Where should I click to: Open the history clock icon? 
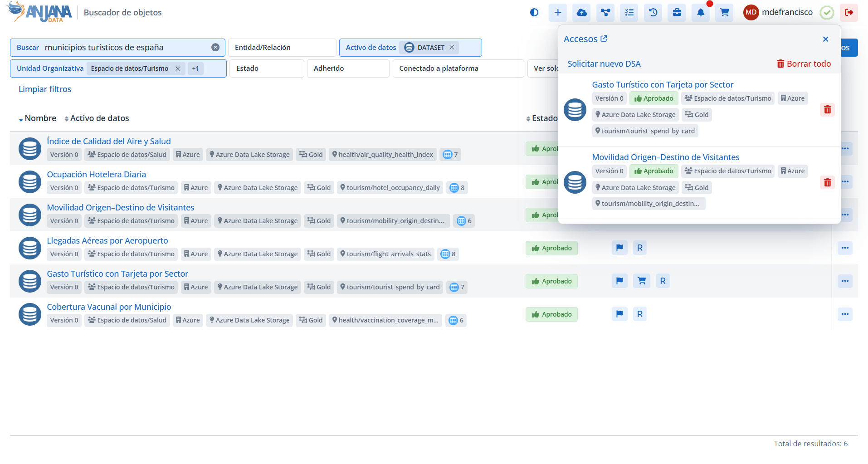tap(653, 13)
